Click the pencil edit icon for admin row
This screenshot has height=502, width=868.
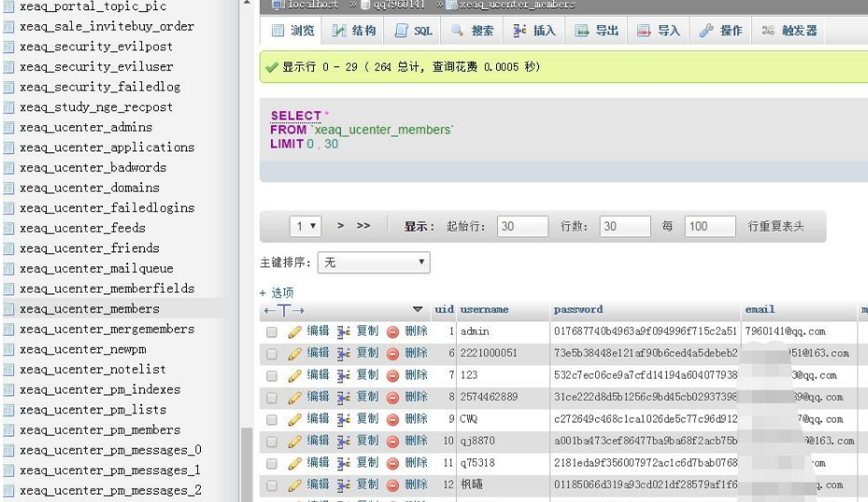pyautogui.click(x=295, y=331)
